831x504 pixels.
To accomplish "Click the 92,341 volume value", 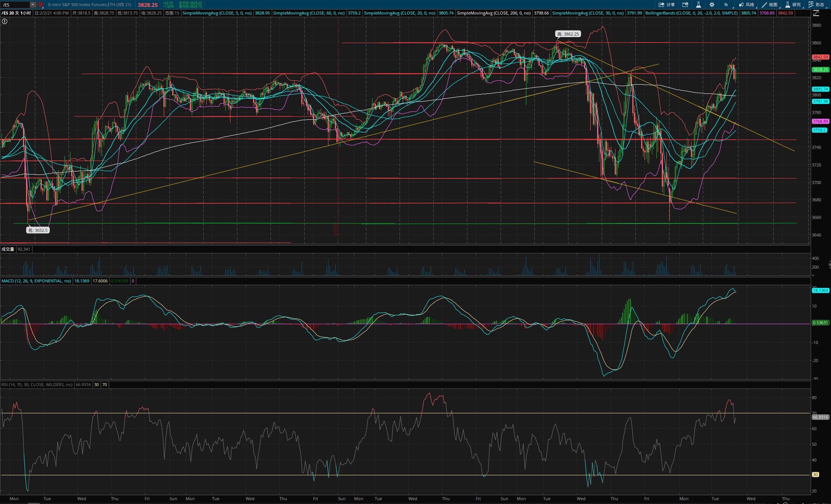I will [24, 249].
